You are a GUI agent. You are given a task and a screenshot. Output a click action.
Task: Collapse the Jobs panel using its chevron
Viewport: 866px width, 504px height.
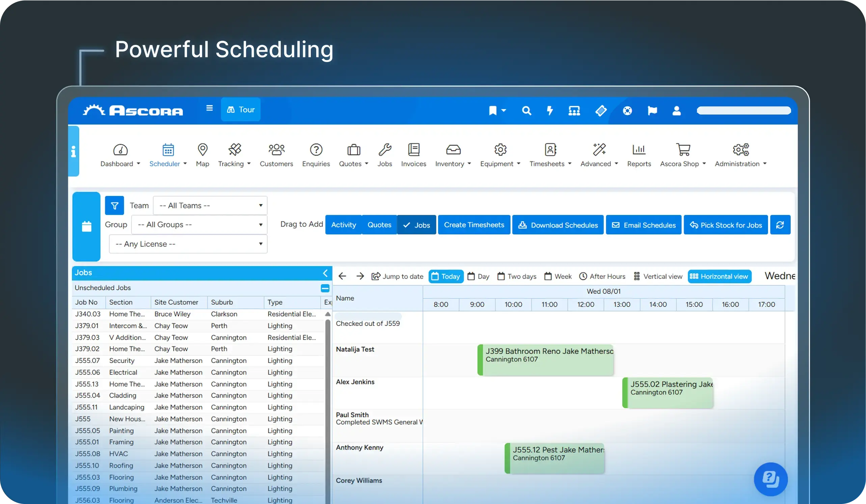(325, 274)
